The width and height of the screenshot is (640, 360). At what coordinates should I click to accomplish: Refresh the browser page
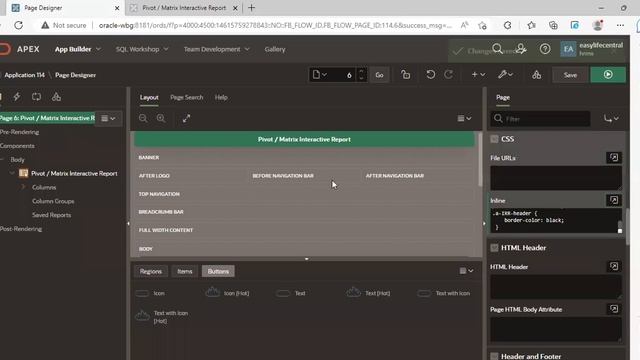coord(19,25)
